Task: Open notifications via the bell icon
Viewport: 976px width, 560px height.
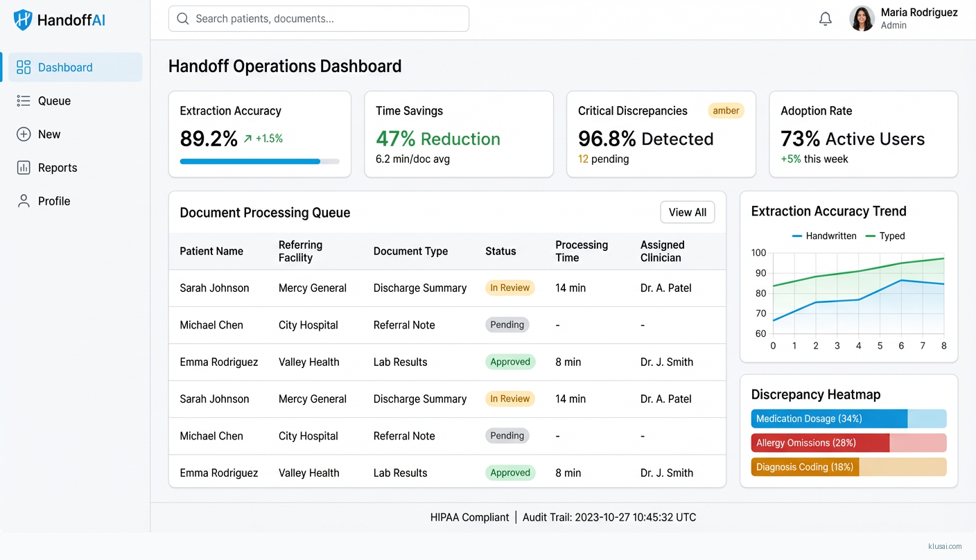Action: pos(825,19)
